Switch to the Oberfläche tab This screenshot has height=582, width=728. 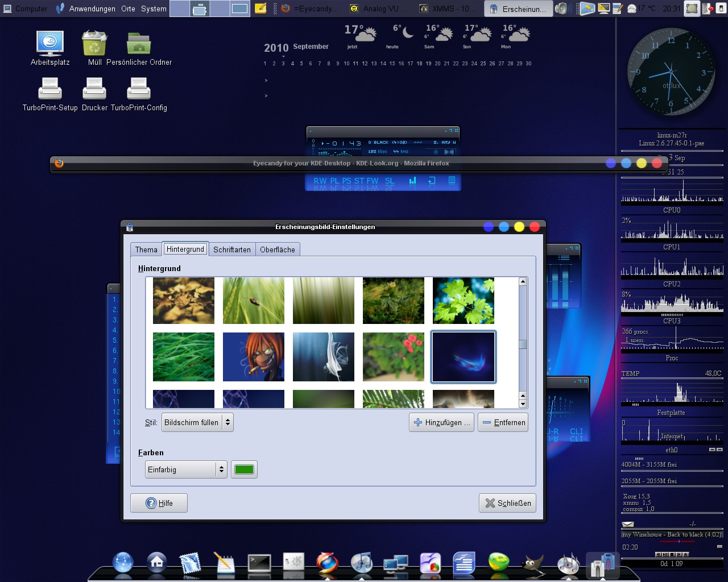tap(278, 250)
